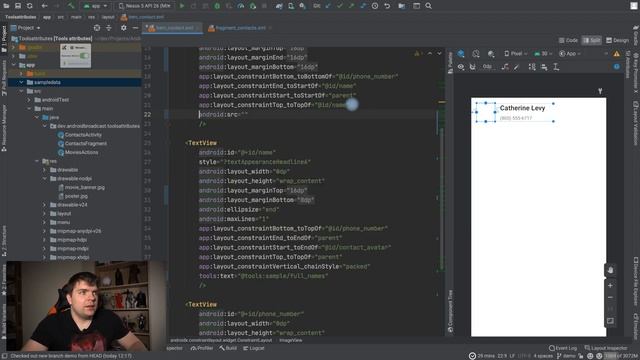Expand the layout folder in project tree

(x=44, y=213)
